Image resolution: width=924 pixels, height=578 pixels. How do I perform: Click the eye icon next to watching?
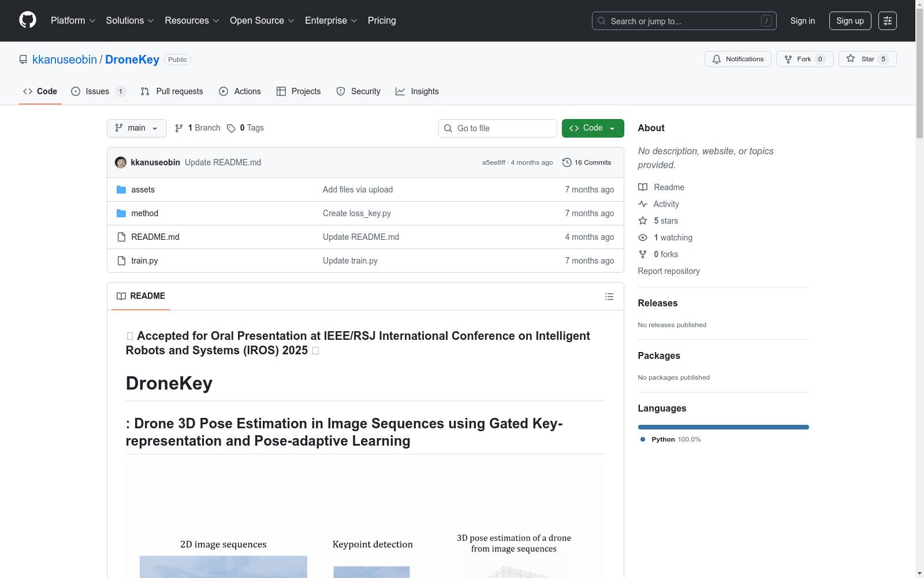click(x=643, y=238)
